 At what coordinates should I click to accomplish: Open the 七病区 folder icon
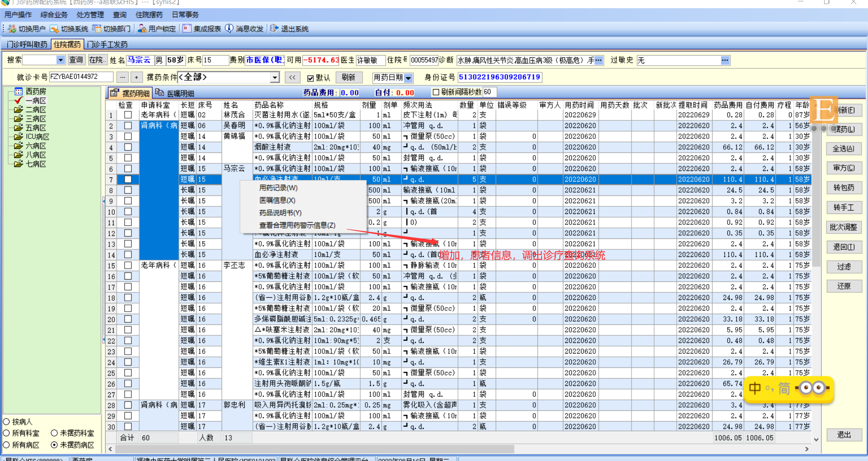tap(19, 164)
